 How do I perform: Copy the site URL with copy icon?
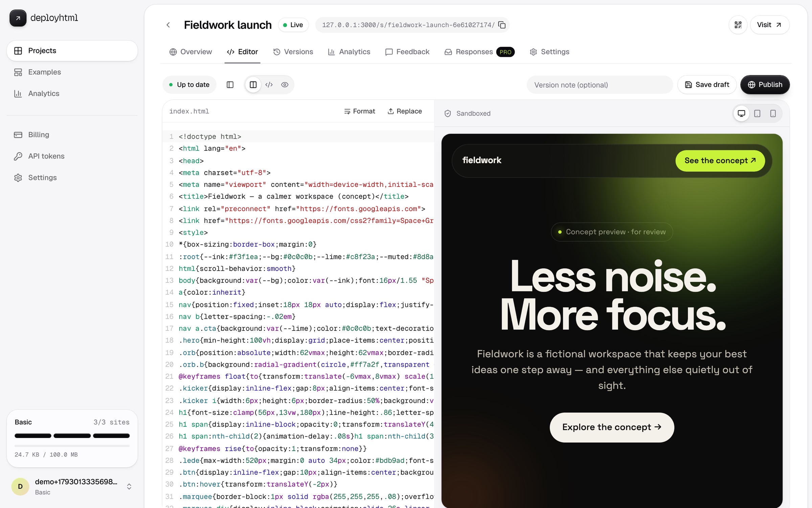point(502,25)
